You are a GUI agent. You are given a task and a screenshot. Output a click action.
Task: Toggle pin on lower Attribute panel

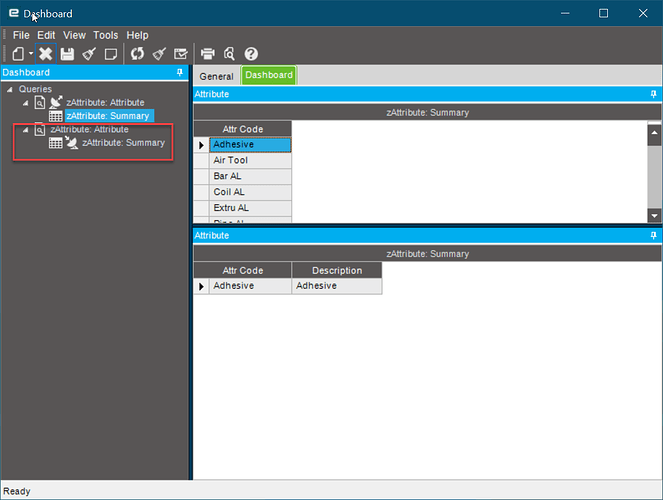point(654,235)
